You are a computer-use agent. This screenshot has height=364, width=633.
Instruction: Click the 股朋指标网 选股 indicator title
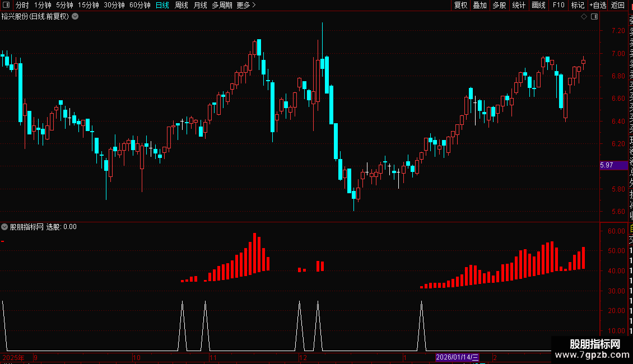[43, 227]
